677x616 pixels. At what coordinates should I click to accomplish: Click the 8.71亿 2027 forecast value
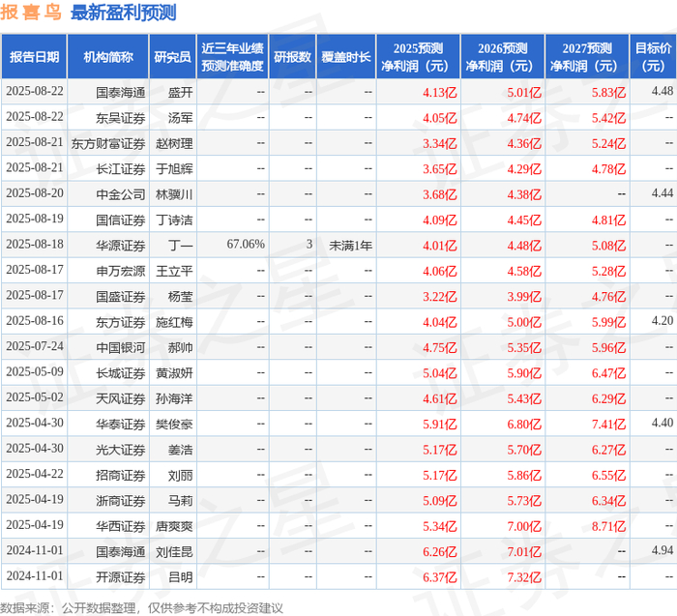608,526
